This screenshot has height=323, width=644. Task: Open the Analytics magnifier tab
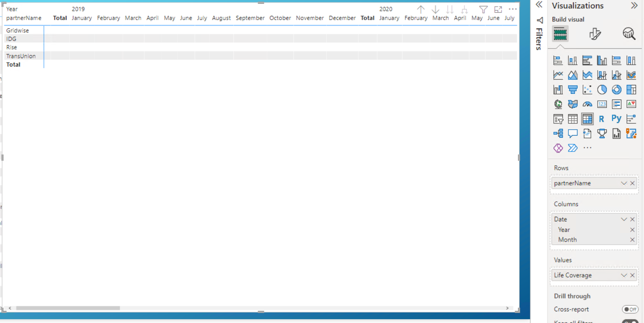629,33
